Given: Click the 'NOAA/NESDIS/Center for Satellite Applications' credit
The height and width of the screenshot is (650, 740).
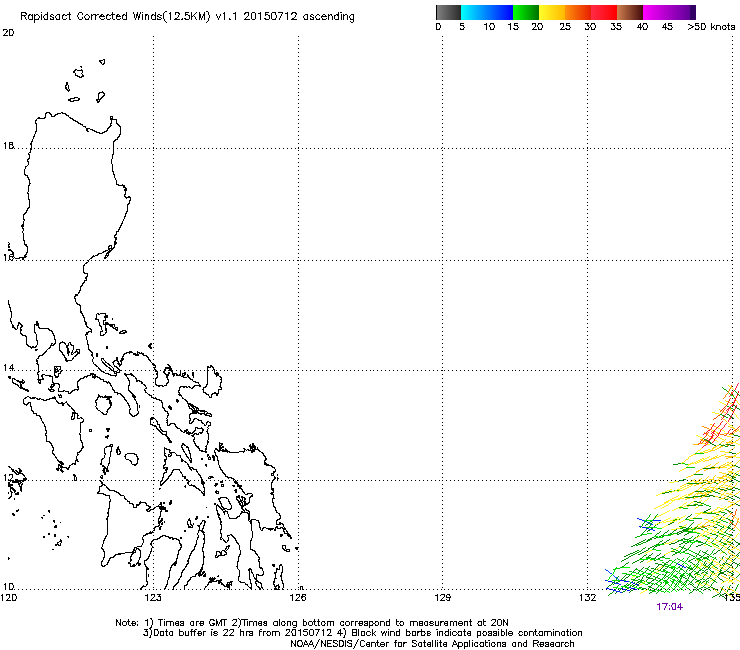Looking at the screenshot, I should point(432,644).
